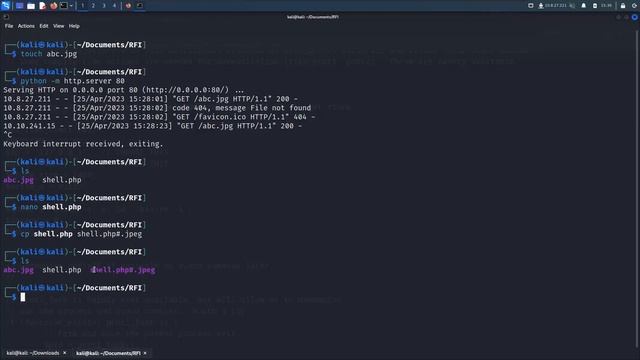Lock the screen using padlock icon
This screenshot has height=360, width=640.
(x=623, y=6)
